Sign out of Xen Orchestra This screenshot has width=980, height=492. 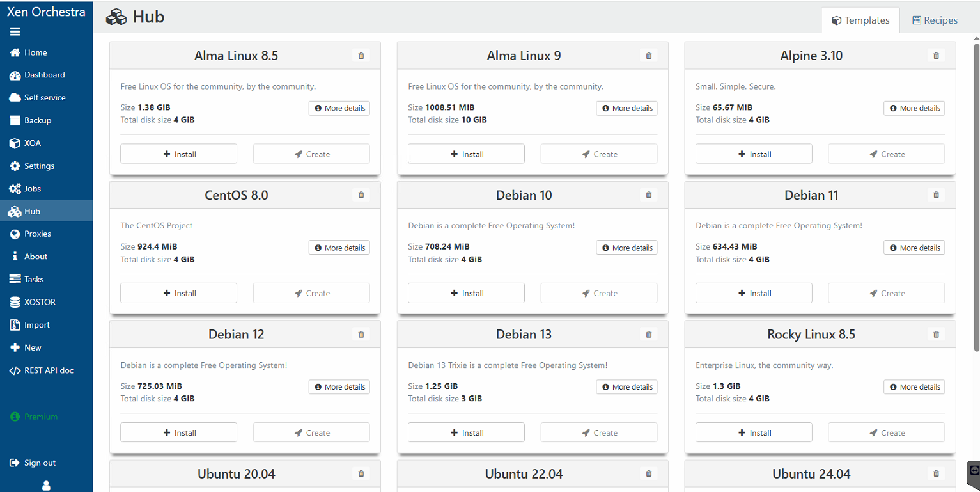pos(40,463)
